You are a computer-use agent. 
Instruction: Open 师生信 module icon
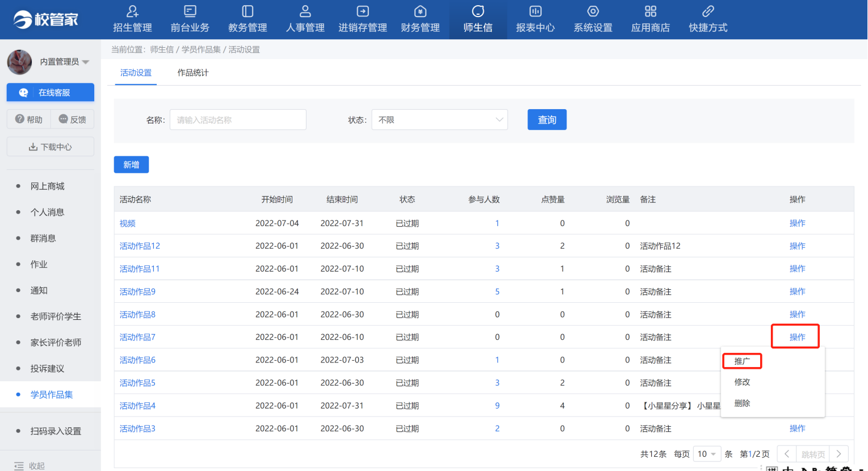click(x=478, y=11)
